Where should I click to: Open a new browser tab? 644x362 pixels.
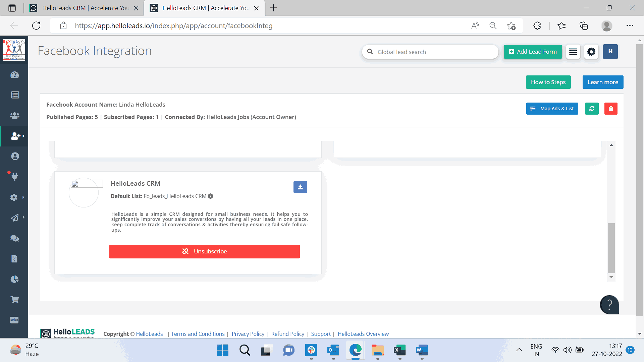point(274,8)
